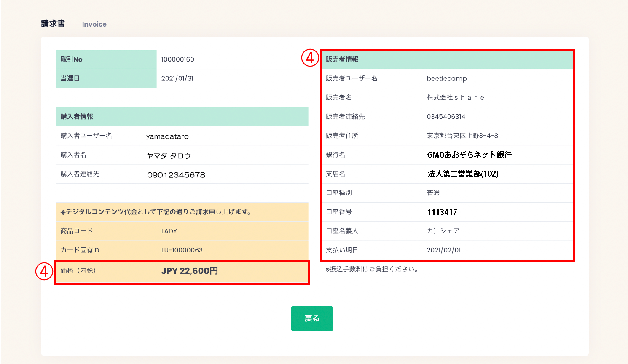Click the circled 4 marker beside 販売者情報
628x364 pixels.
coord(310,58)
